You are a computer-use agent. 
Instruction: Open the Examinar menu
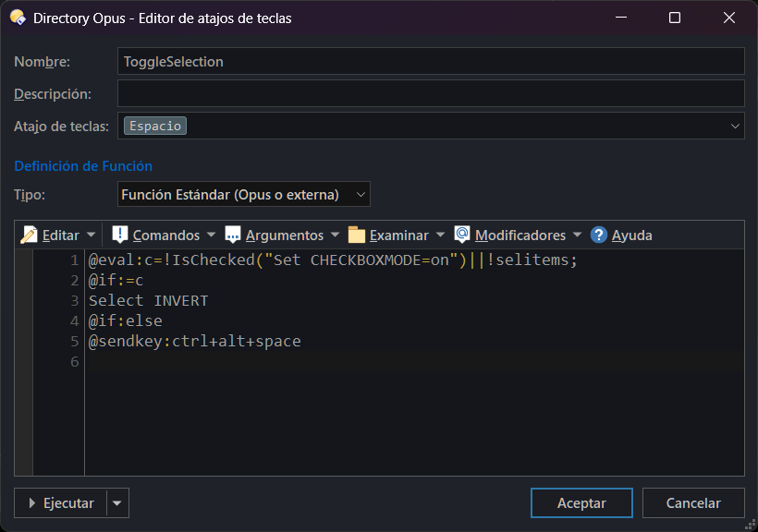(398, 236)
